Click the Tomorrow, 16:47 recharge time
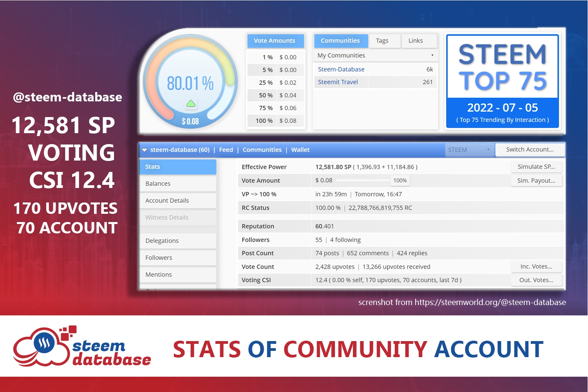The image size is (588, 392). pos(378,194)
